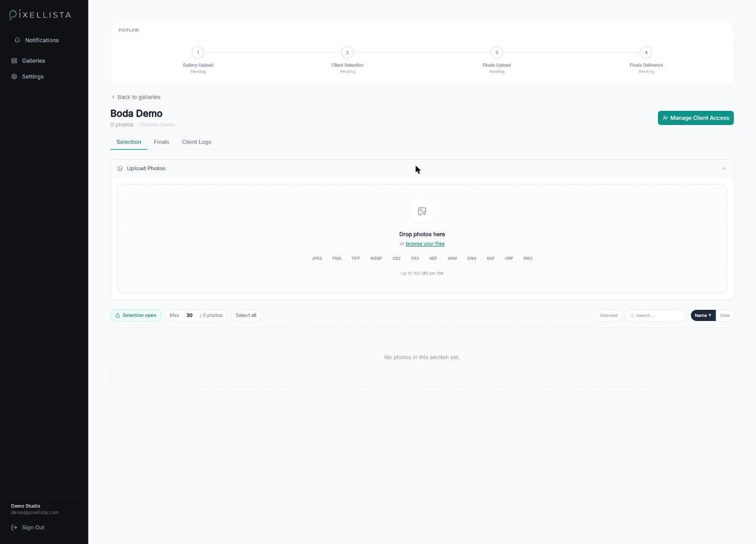The image size is (756, 544).
Task: Toggle the Selected filter
Action: [x=608, y=315]
